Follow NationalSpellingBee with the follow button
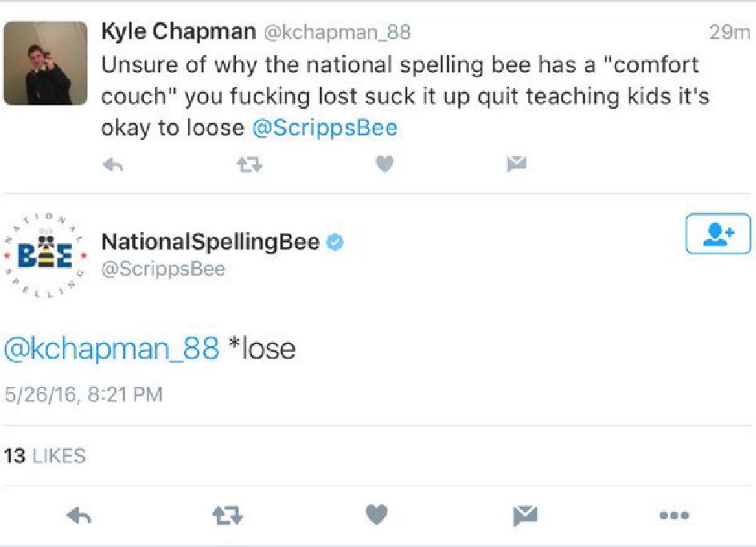 pos(718,234)
